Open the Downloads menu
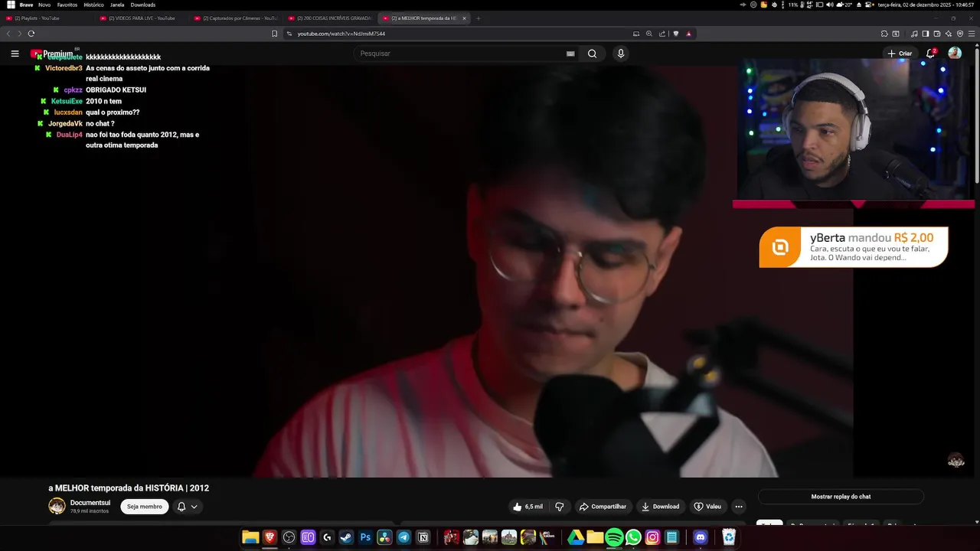Screen dimensions: 980x551 point(143,5)
